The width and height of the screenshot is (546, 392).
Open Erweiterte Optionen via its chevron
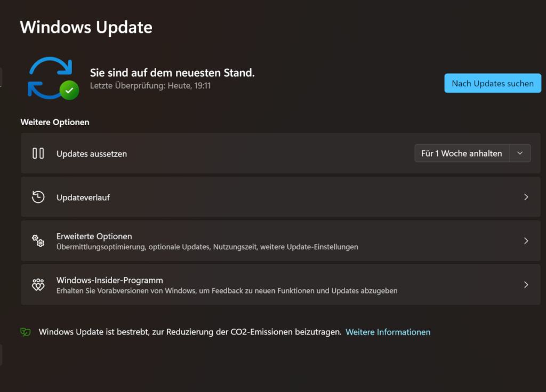[x=526, y=241]
